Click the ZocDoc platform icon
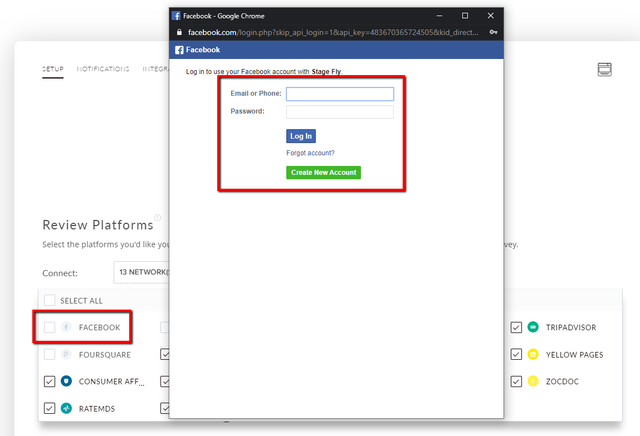 click(533, 381)
